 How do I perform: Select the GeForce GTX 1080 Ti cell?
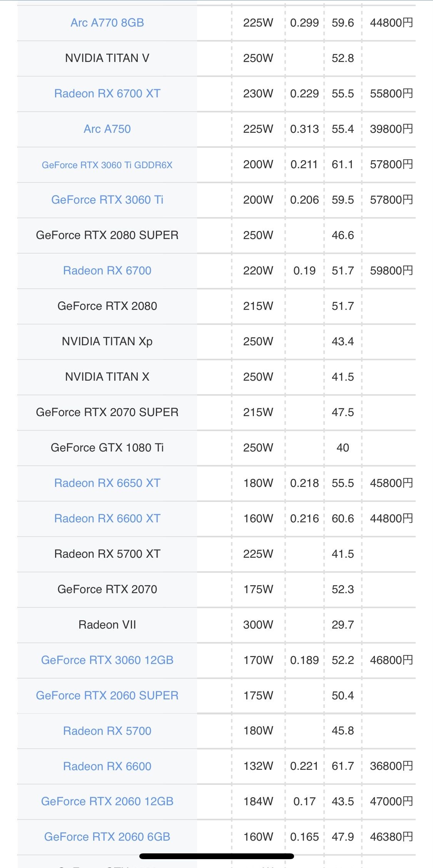(x=107, y=448)
